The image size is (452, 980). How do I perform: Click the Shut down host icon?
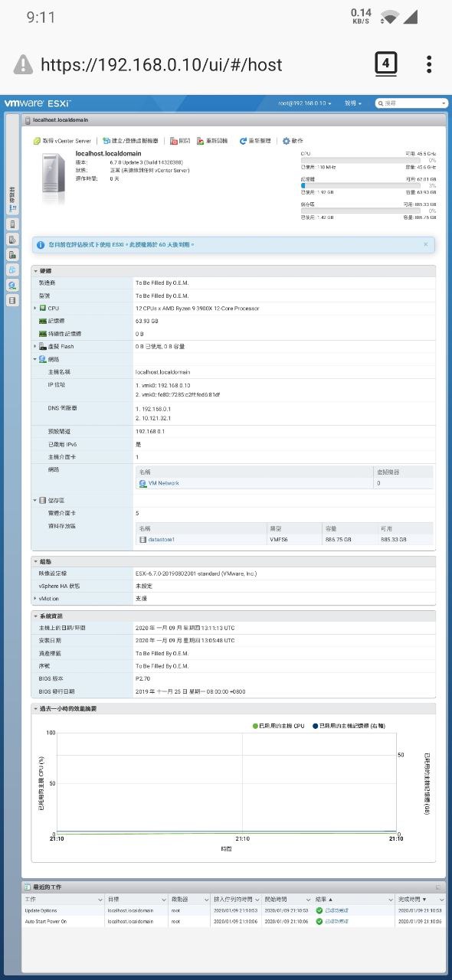coord(174,141)
